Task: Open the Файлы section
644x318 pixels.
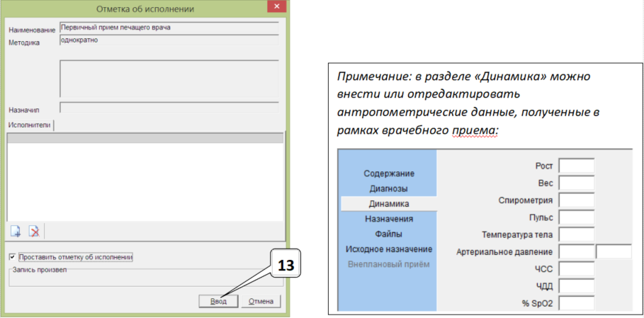Action: click(389, 234)
